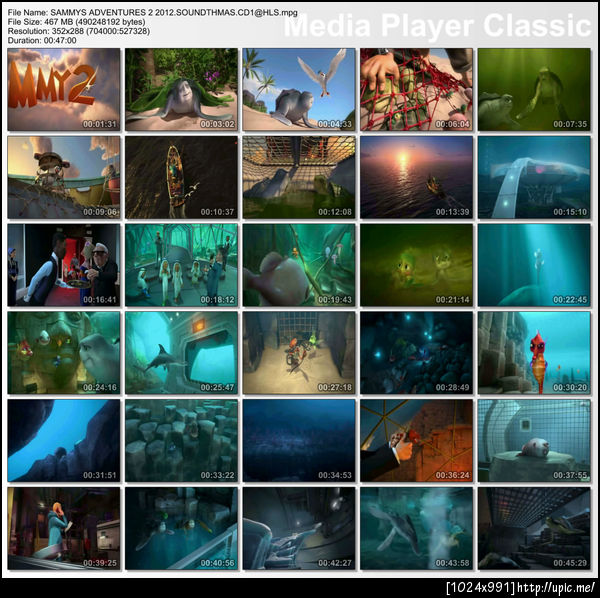Select the Duration 00:47:00 text

click(x=42, y=40)
